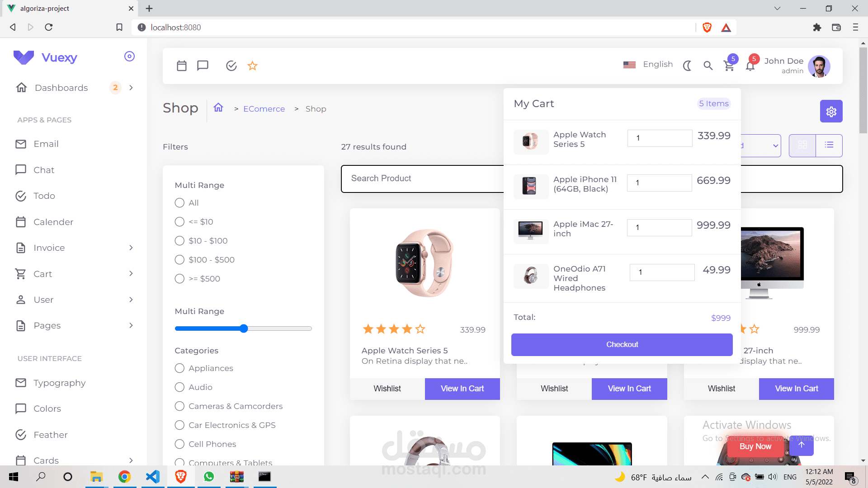Click the EComerce breadcrumb link

(264, 109)
